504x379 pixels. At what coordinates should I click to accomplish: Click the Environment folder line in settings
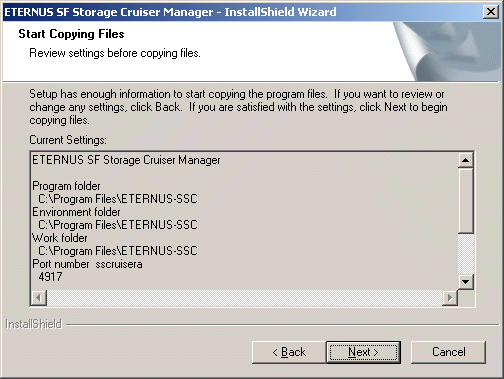pyautogui.click(x=76, y=212)
